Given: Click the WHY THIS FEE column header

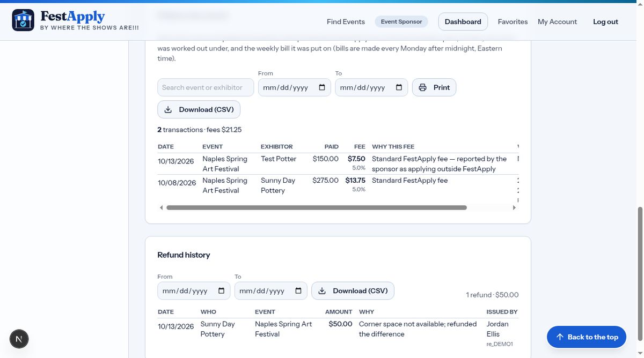Looking at the screenshot, I should point(393,146).
